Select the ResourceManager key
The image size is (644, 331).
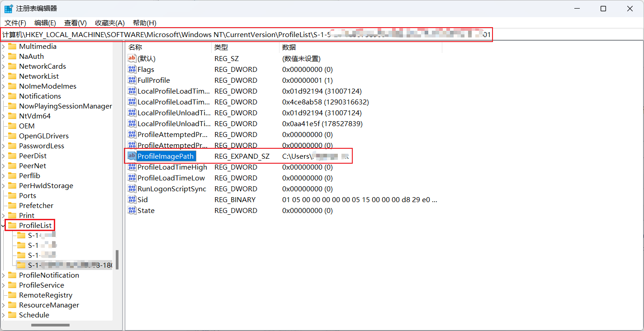pyautogui.click(x=49, y=305)
